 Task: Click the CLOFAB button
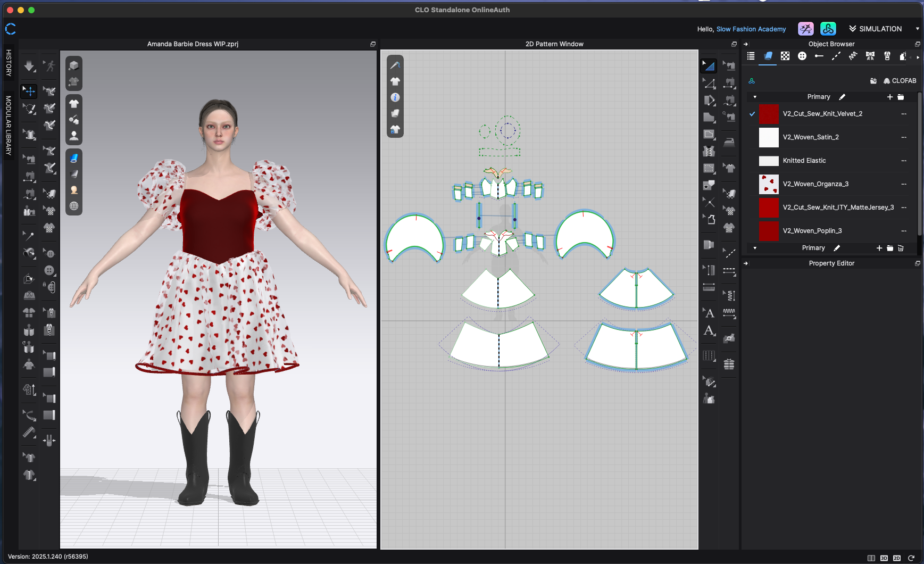click(900, 81)
